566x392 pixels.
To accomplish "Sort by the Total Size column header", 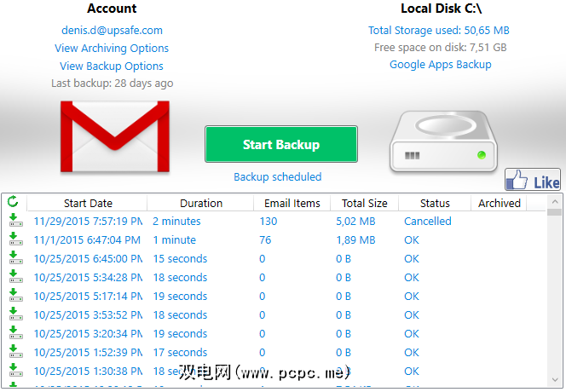I will click(x=364, y=204).
